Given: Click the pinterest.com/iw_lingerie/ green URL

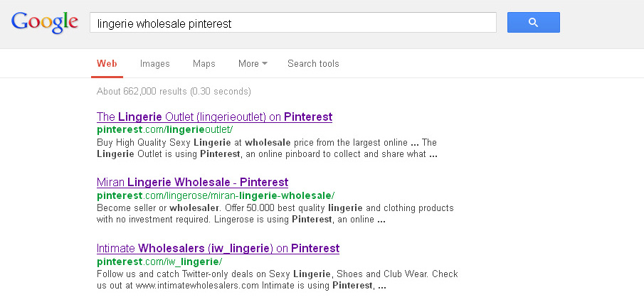Looking at the screenshot, I should pos(159,261).
